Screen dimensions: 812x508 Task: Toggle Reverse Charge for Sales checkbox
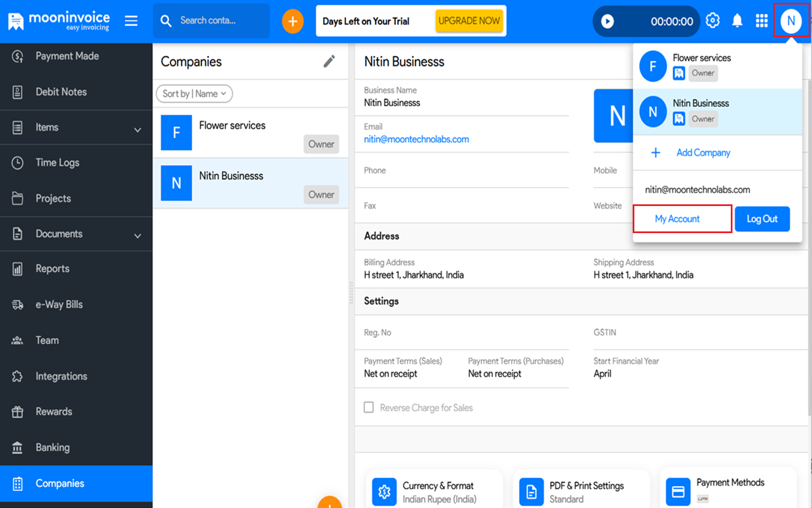tap(369, 407)
